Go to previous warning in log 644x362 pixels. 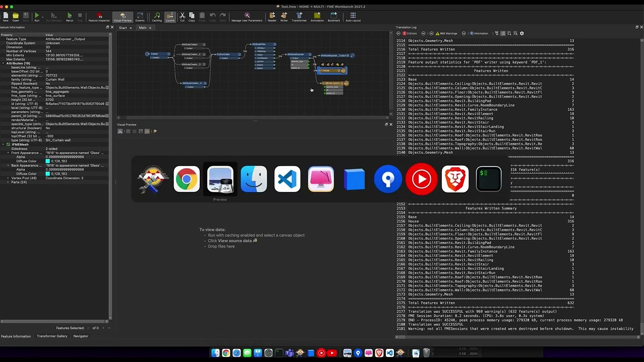pyautogui.click(x=432, y=33)
